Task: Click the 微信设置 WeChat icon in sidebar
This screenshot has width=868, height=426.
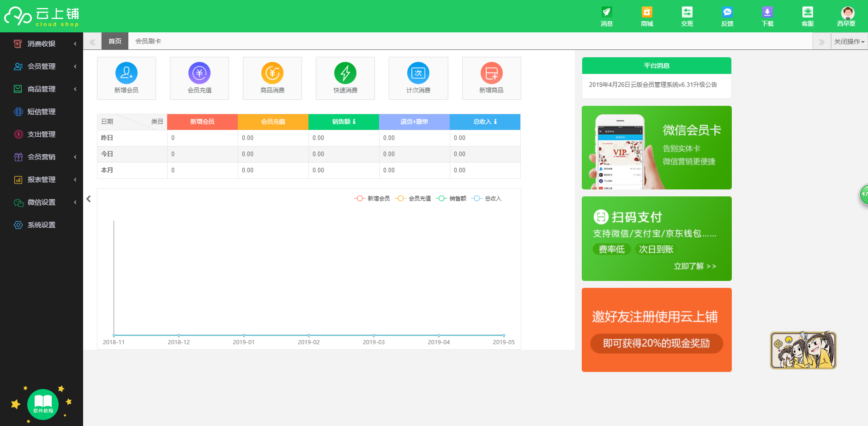Action: pyautogui.click(x=18, y=202)
